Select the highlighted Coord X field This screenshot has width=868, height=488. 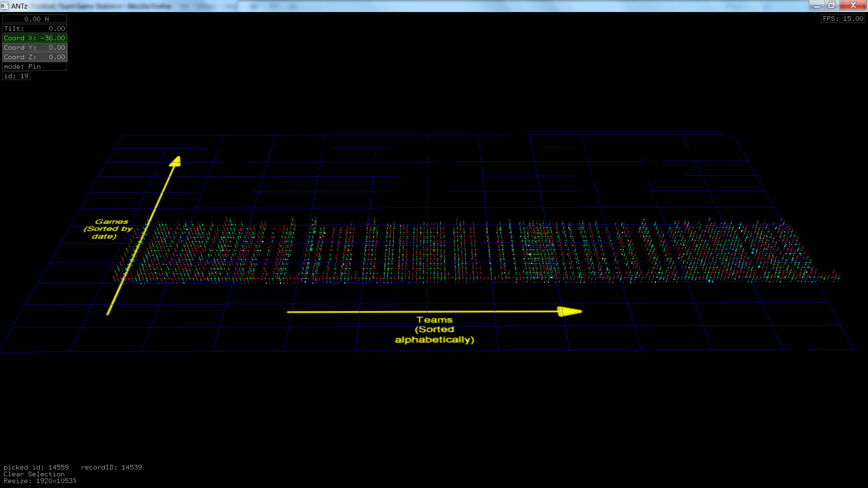click(35, 38)
